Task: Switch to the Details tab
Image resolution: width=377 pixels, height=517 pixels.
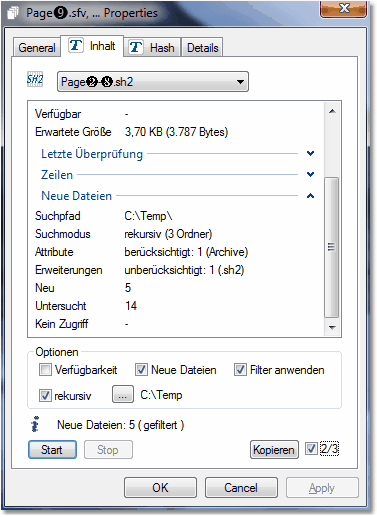Action: click(202, 48)
